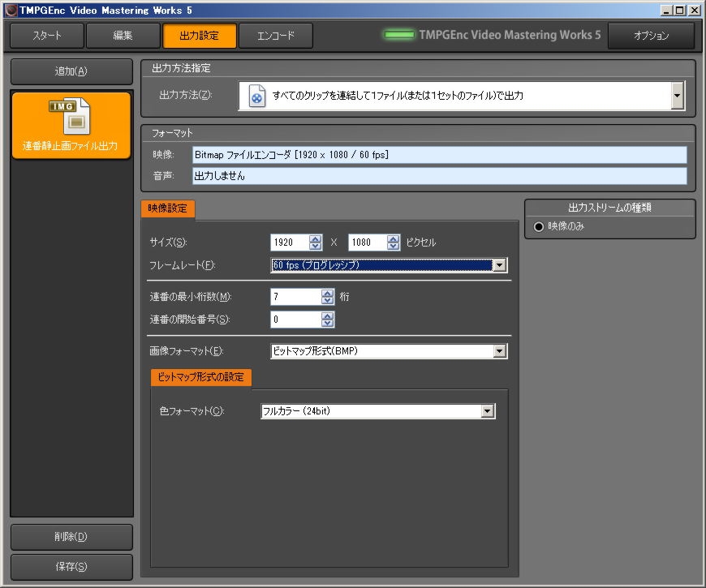This screenshot has width=706, height=588.
Task: Click the フレームレート(F) label
Action: (x=183, y=265)
